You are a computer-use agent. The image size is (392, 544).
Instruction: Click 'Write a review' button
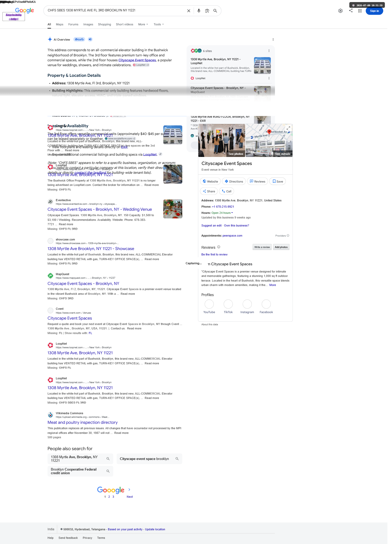pos(262,247)
